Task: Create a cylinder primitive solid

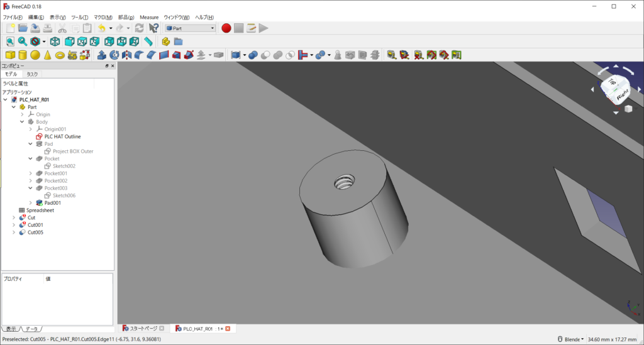Action: click(23, 55)
